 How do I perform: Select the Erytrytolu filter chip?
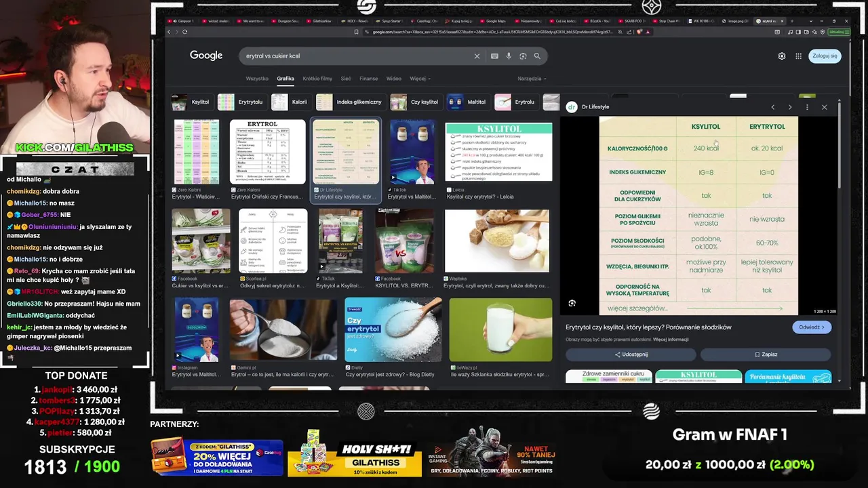pos(241,102)
